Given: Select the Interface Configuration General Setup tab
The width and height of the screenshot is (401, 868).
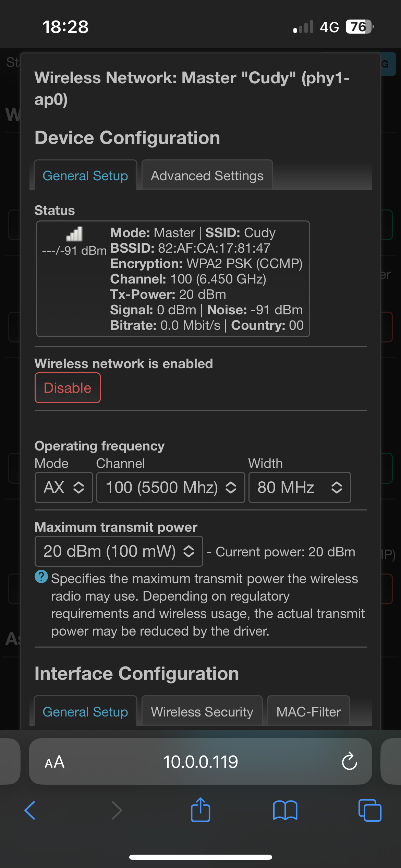Looking at the screenshot, I should (85, 711).
